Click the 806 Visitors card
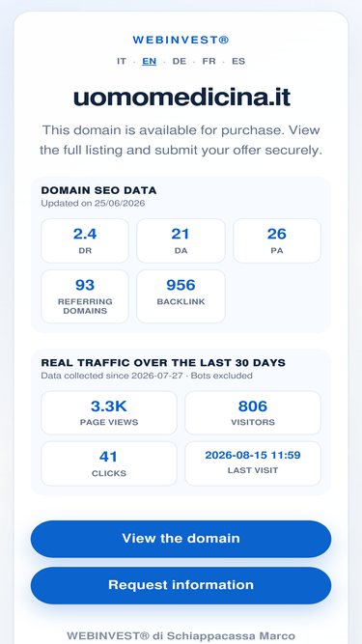 (253, 412)
